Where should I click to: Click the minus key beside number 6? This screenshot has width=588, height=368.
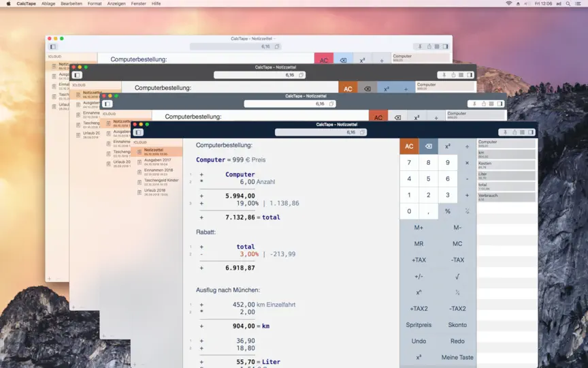coord(467,179)
